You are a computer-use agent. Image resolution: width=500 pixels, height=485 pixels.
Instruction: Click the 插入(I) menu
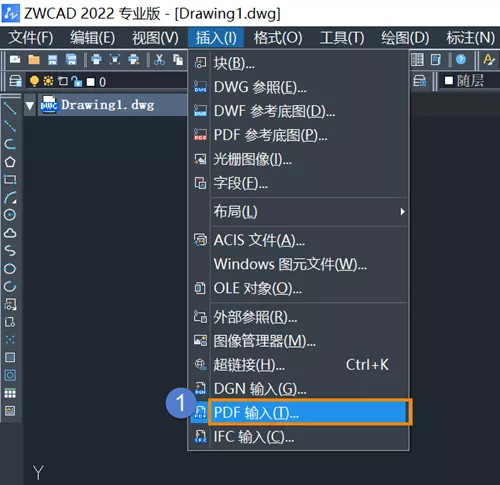(216, 38)
